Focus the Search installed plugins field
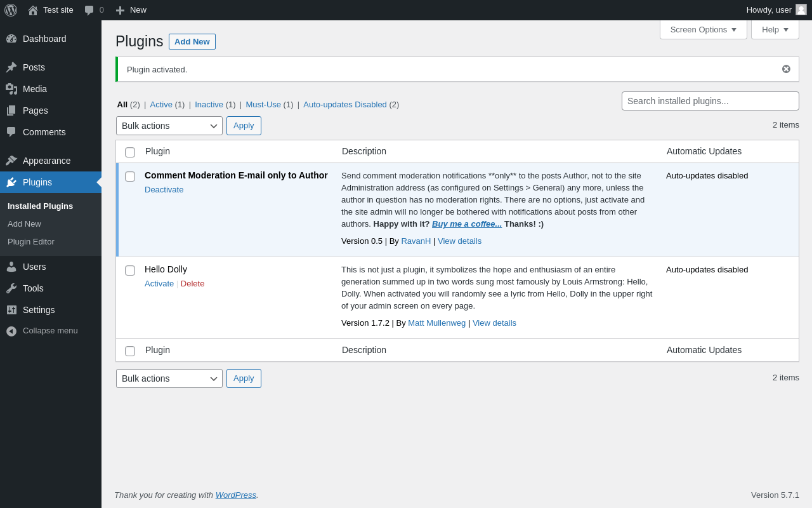The width and height of the screenshot is (812, 508). coord(710,101)
